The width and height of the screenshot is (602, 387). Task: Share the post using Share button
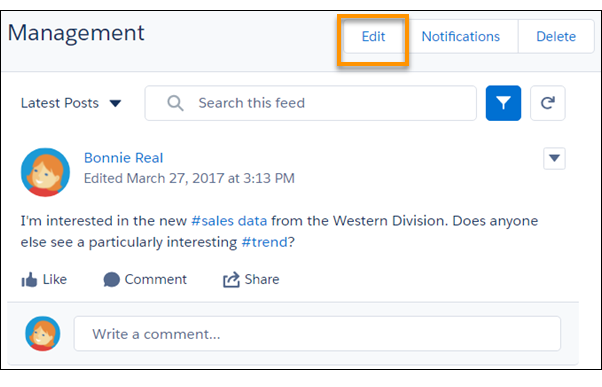251,279
